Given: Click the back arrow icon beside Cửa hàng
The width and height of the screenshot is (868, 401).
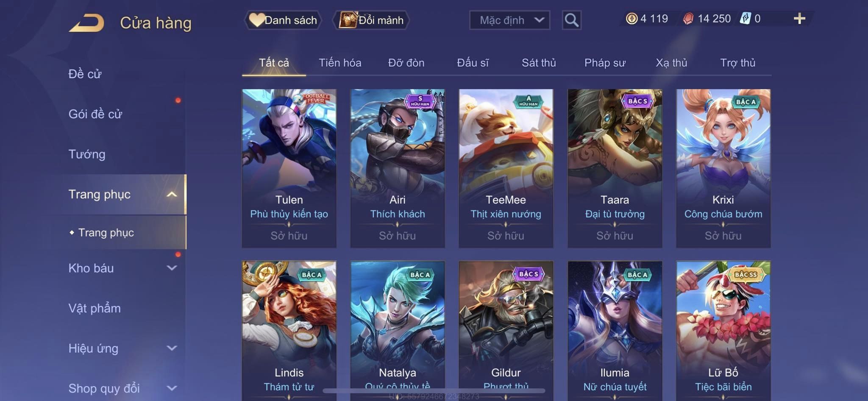Looking at the screenshot, I should (86, 23).
